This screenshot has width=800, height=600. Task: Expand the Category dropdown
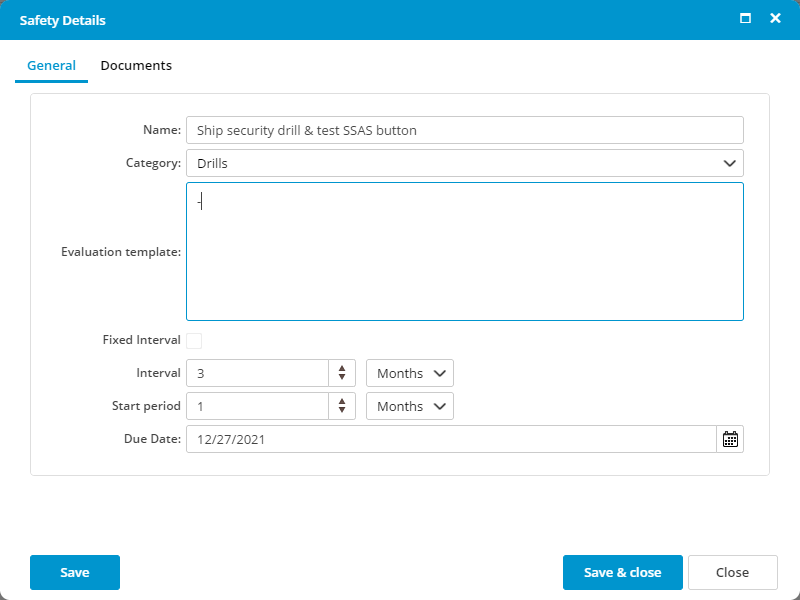pyautogui.click(x=729, y=163)
